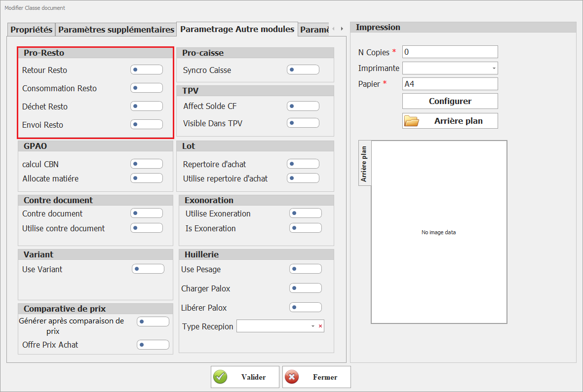Enable the Use Pesage toggle
Viewport: 583px width, 392px height.
[x=305, y=269]
